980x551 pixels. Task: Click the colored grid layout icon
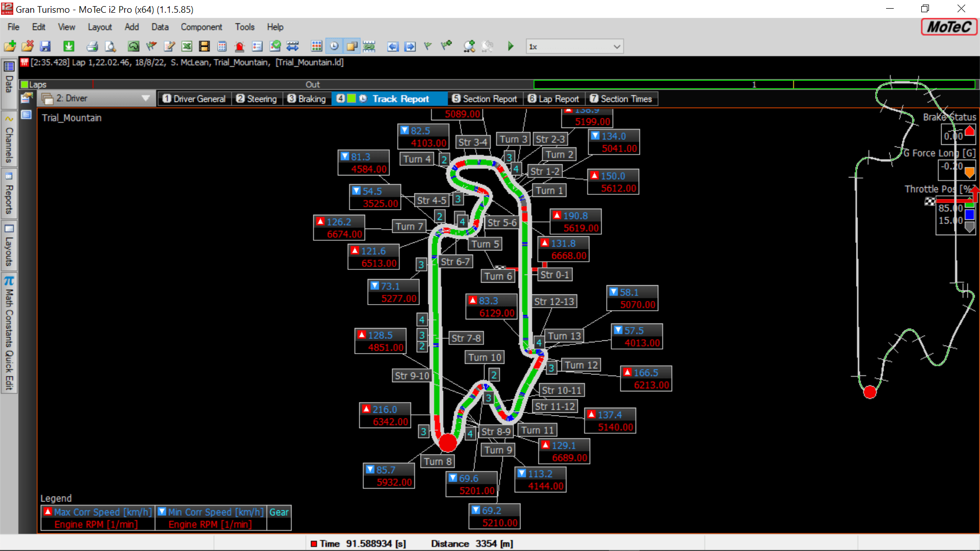[x=316, y=46]
